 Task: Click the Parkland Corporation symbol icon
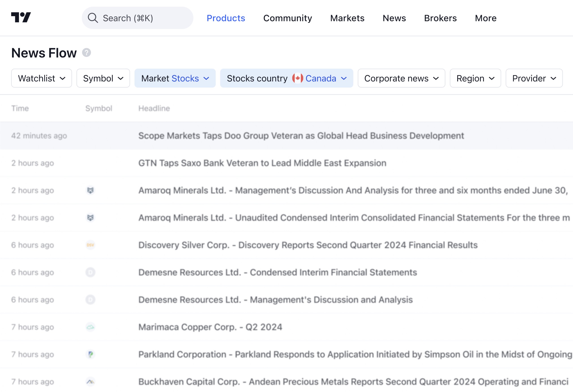(x=90, y=354)
